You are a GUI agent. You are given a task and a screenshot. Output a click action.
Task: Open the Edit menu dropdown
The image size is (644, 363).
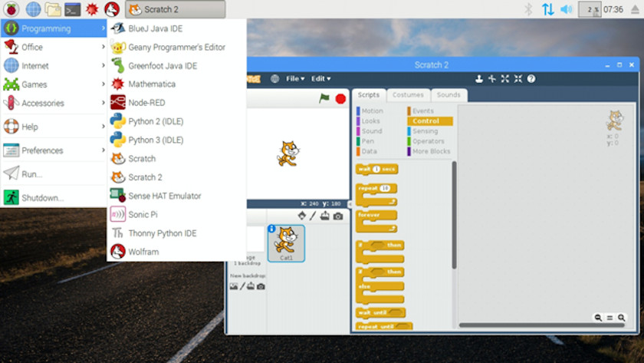click(320, 78)
